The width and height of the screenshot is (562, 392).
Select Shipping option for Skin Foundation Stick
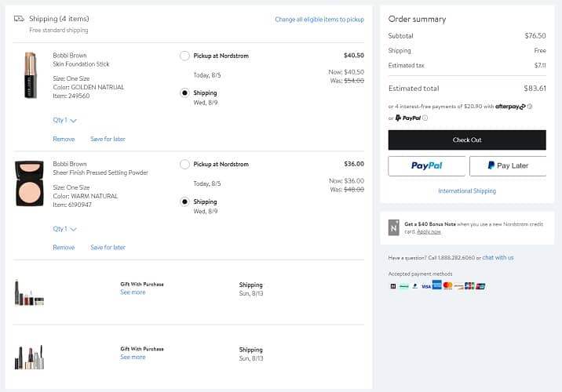click(184, 93)
